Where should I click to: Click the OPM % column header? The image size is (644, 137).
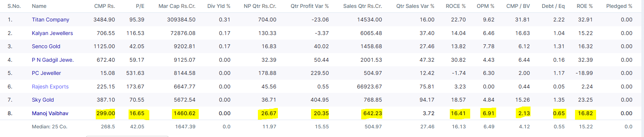[485, 6]
